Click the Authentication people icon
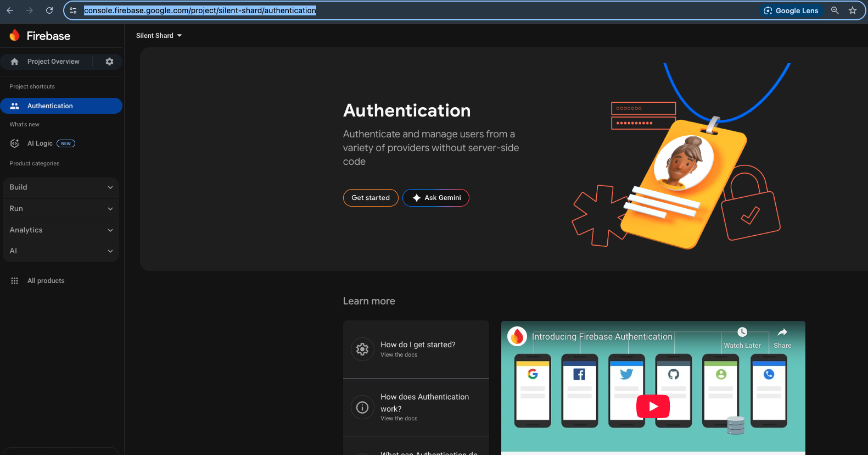 coord(15,106)
